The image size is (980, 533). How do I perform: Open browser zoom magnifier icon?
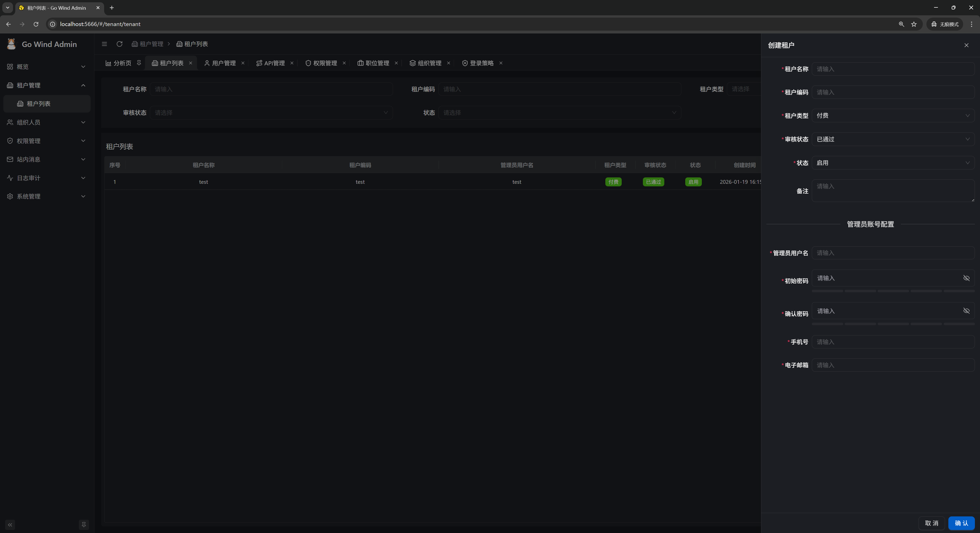(901, 24)
